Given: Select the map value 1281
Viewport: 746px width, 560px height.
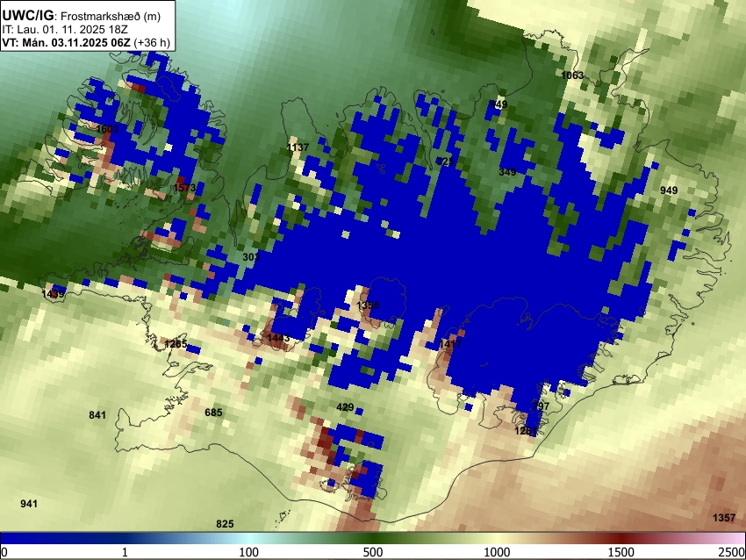Looking at the screenshot, I should (526, 431).
